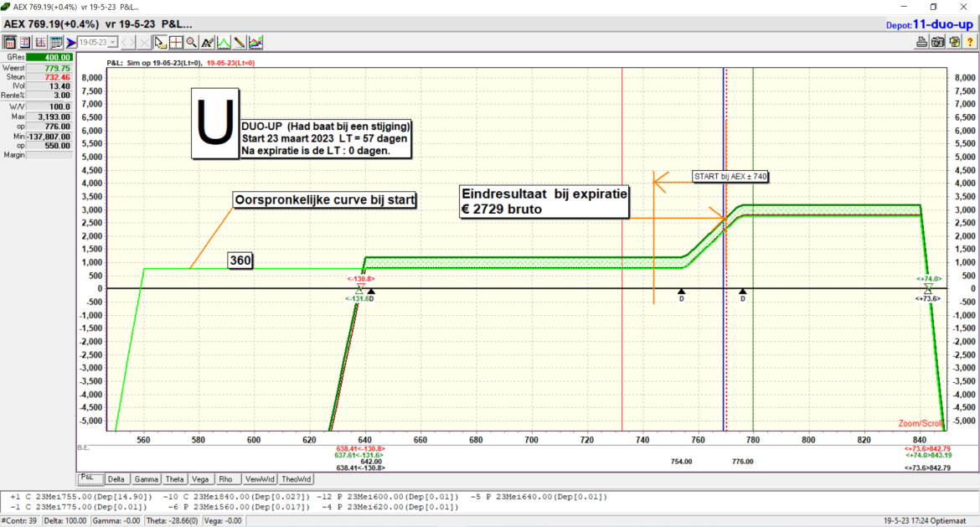The width and height of the screenshot is (980, 527).
Task: Click '+1 C 23Mei755.00(Dep[14.90])' position text
Action: [x=81, y=497]
